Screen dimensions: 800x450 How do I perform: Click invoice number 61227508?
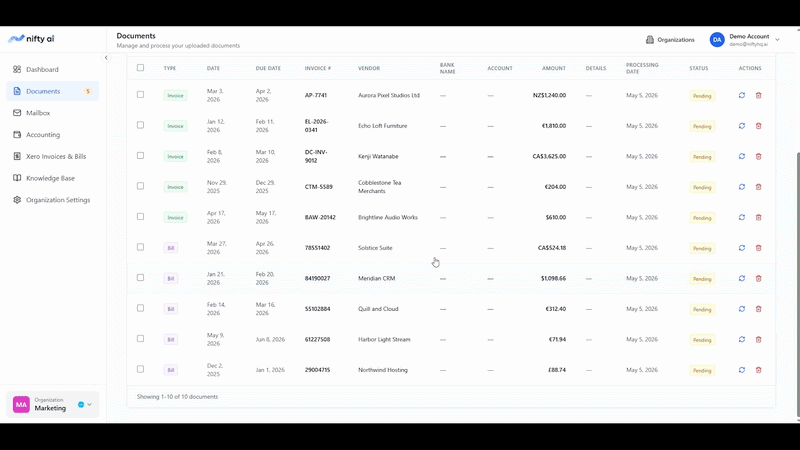(317, 339)
